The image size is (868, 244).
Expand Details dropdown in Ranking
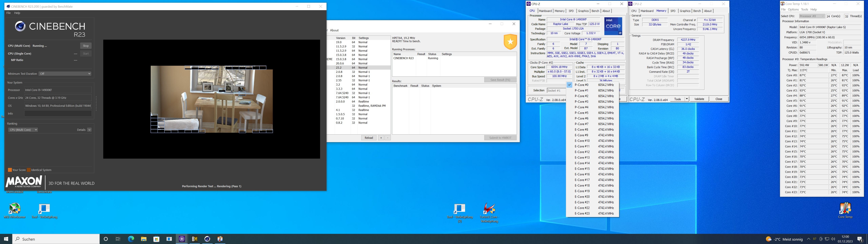pyautogui.click(x=89, y=130)
